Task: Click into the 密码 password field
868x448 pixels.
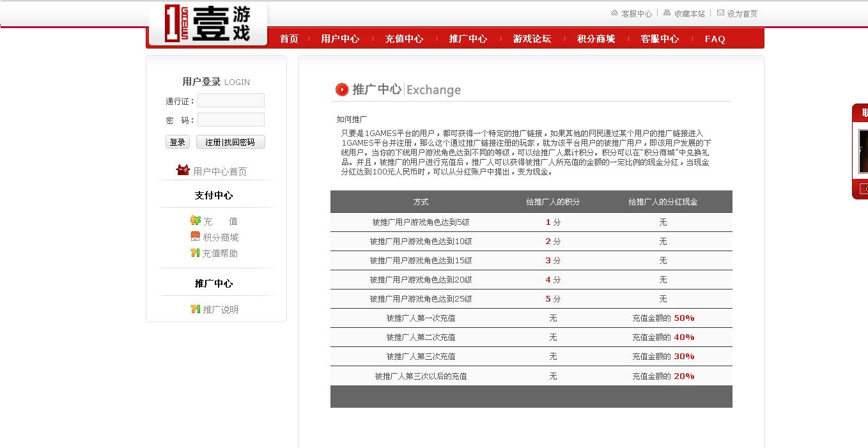Action: pyautogui.click(x=231, y=120)
